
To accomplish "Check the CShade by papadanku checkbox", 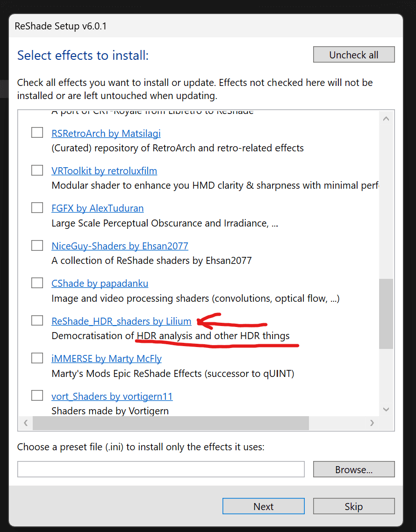I will [37, 283].
